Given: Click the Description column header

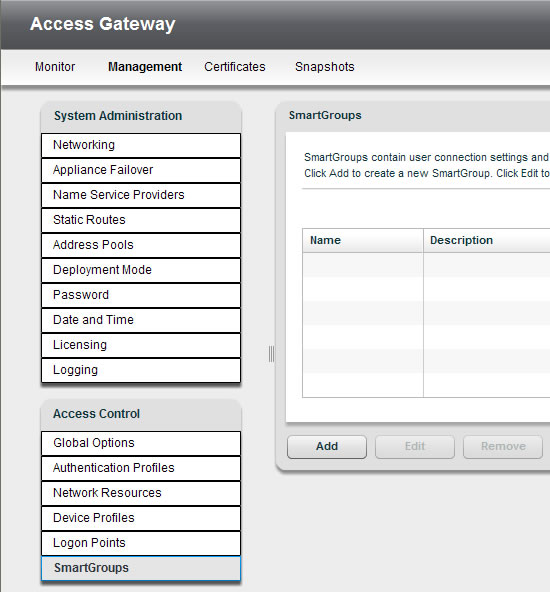Looking at the screenshot, I should [487, 240].
